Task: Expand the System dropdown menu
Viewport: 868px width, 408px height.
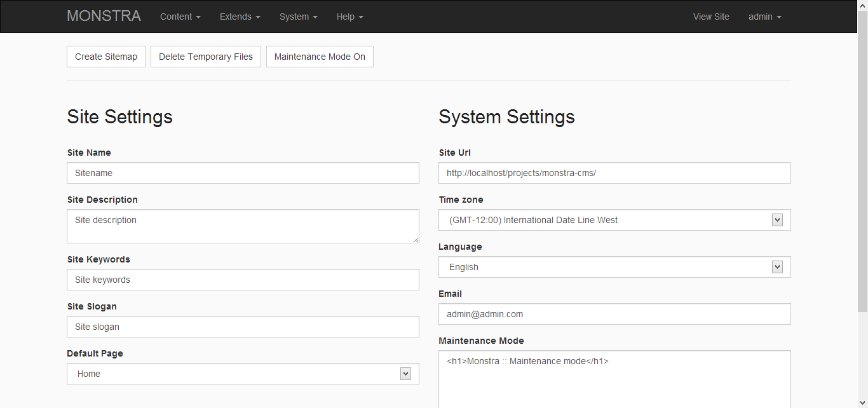Action: [298, 17]
